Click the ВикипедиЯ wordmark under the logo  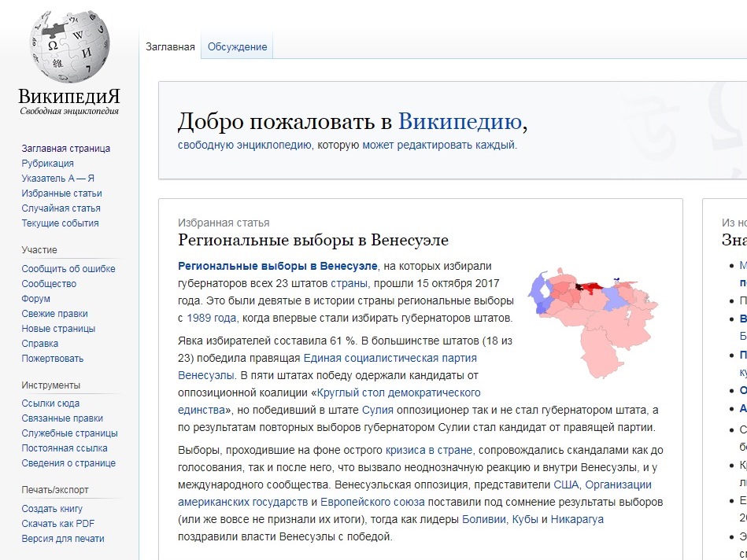click(x=69, y=96)
